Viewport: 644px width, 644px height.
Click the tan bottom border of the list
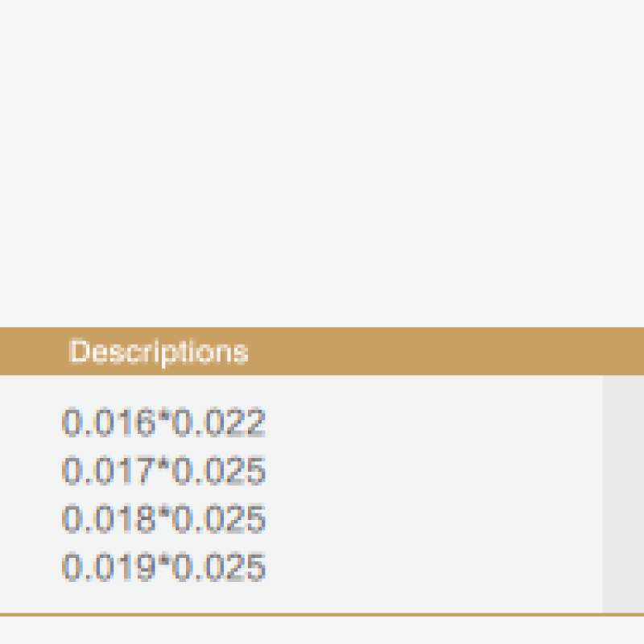tap(322, 615)
